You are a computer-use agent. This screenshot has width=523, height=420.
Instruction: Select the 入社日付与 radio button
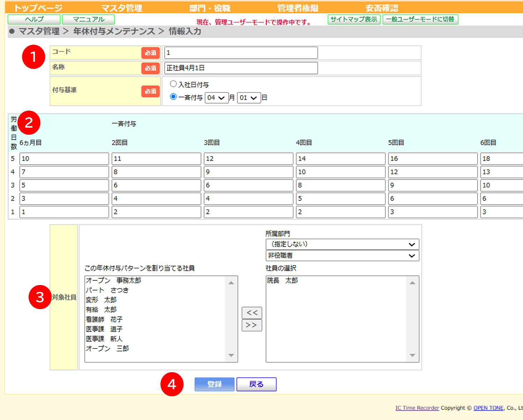[x=173, y=84]
